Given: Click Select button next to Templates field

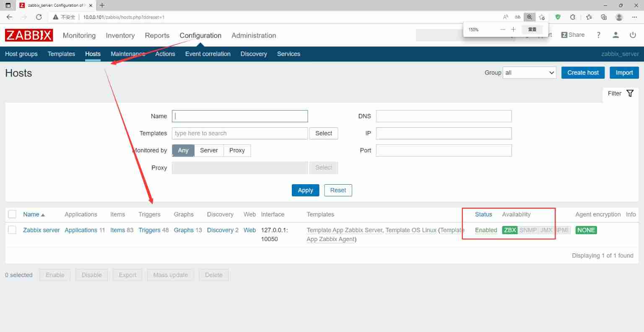Looking at the screenshot, I should (324, 133).
